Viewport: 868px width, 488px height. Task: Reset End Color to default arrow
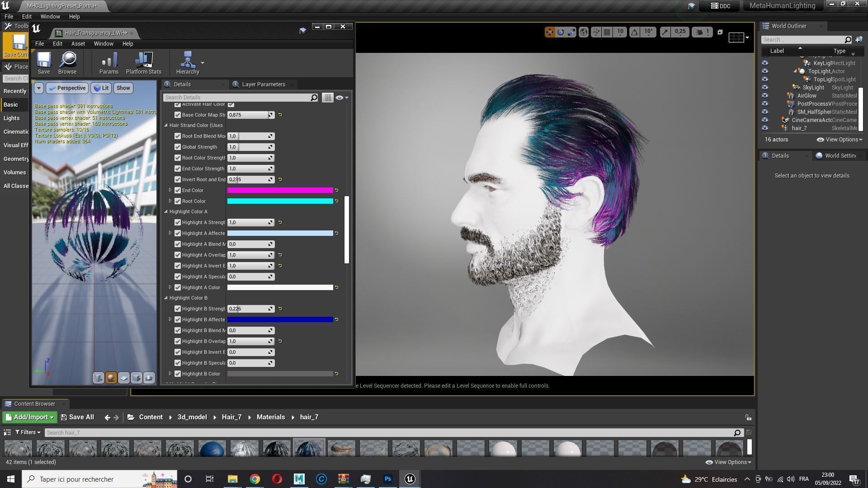tap(336, 190)
